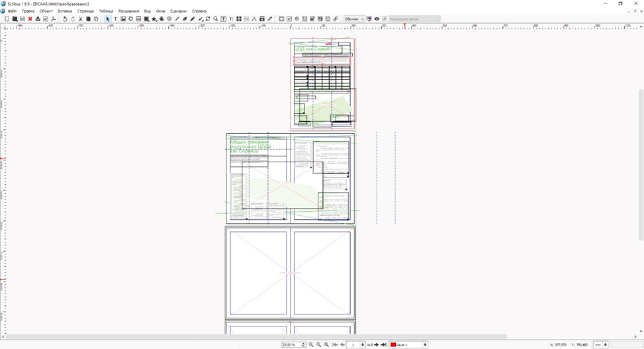Select the Text Frame tool
Viewport: 644px width, 349px height.
[x=115, y=19]
